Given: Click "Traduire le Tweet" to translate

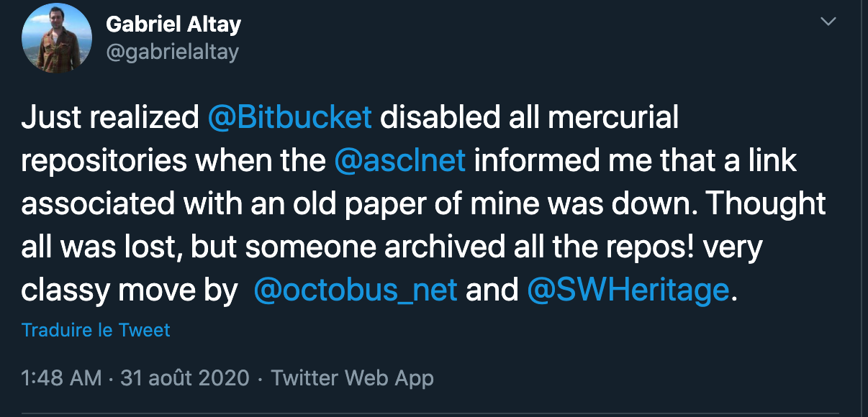Looking at the screenshot, I should click(x=96, y=330).
